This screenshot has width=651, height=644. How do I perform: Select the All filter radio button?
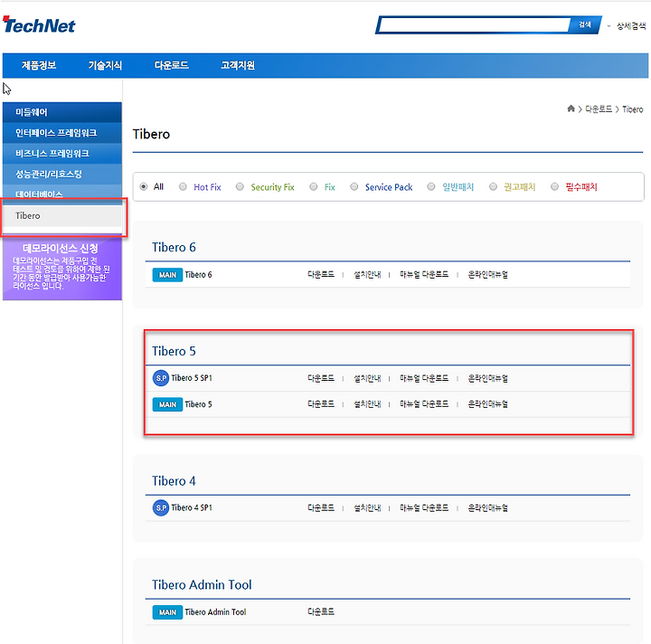pos(144,187)
